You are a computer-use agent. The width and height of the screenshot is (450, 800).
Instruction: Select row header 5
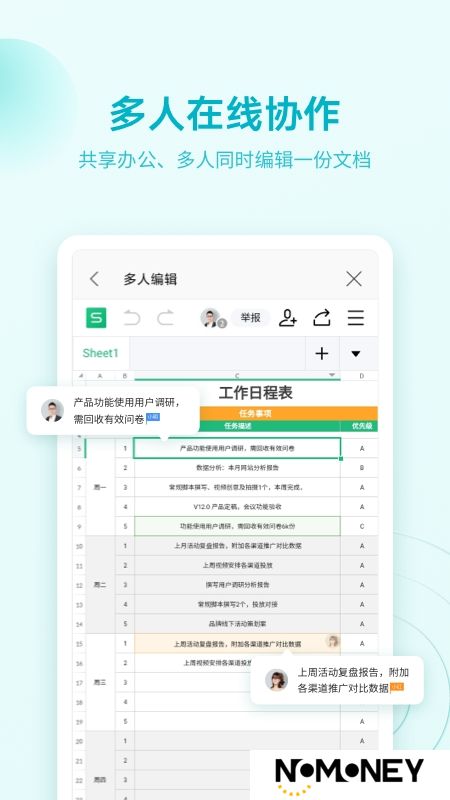point(80,448)
